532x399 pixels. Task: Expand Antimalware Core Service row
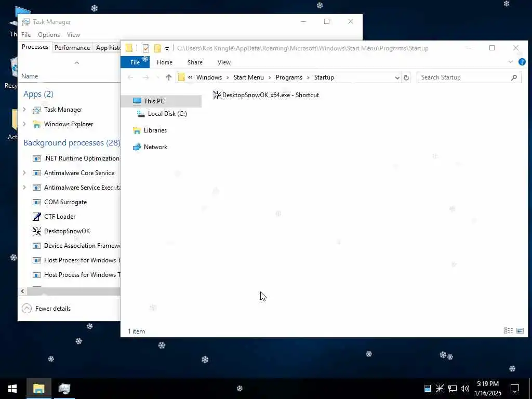[x=24, y=172]
